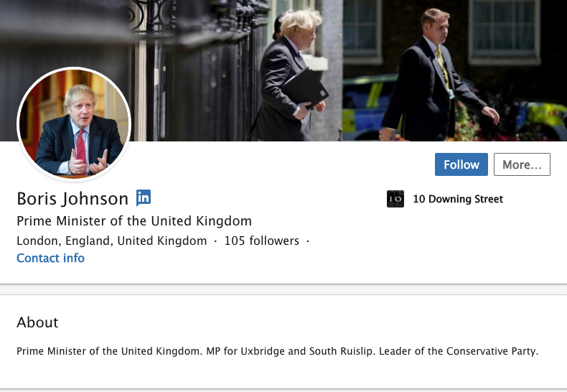Click the London, England location text
Viewport: 567px width, 392px height.
pyautogui.click(x=112, y=241)
